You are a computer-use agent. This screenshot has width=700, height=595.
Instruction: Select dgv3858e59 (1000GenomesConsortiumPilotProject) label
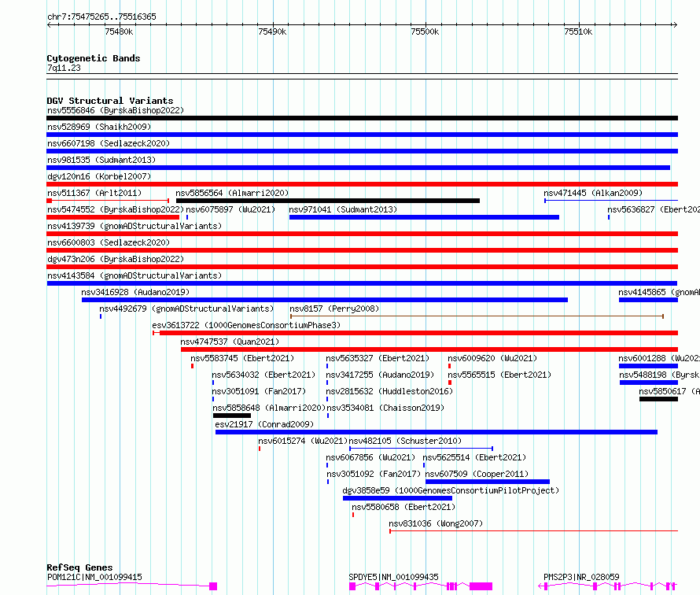(451, 490)
